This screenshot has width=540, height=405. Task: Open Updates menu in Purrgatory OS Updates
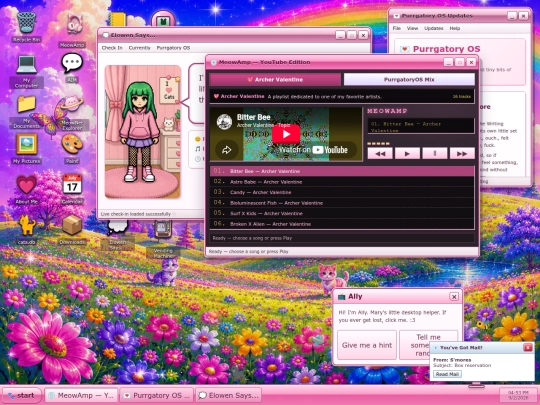pos(434,28)
